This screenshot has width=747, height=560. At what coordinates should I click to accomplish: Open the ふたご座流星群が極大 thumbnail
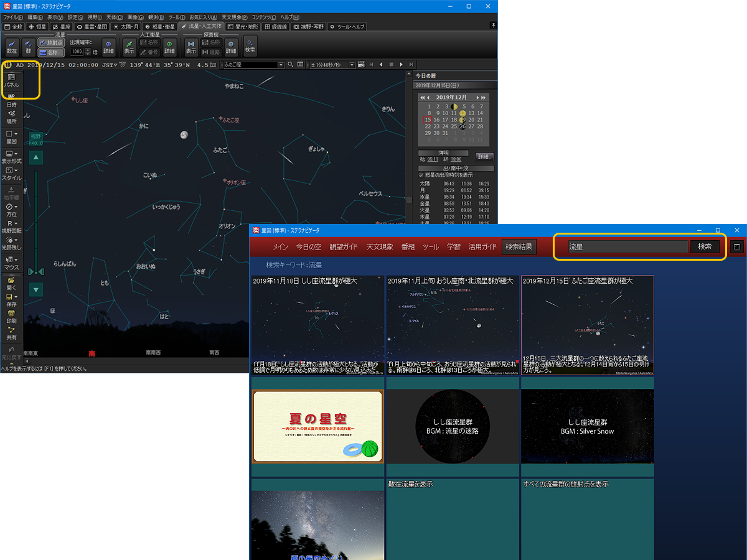(x=588, y=325)
